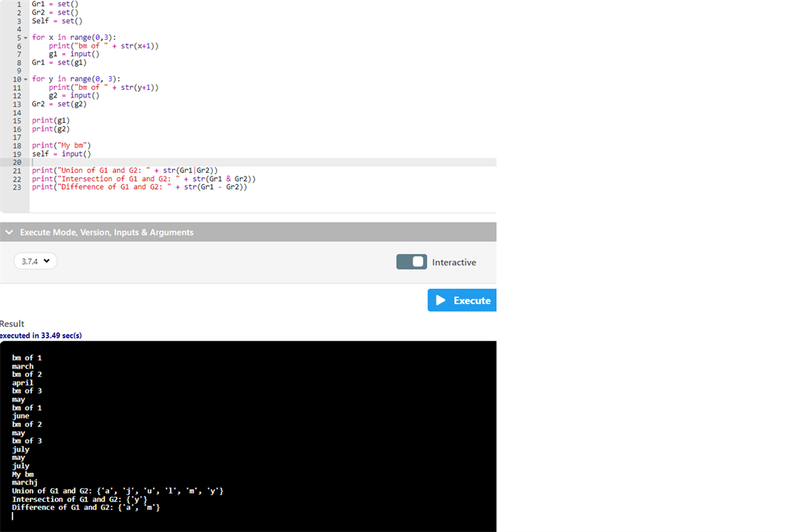Click the line 'print("My bm")'
The image size is (786, 532).
(61, 146)
